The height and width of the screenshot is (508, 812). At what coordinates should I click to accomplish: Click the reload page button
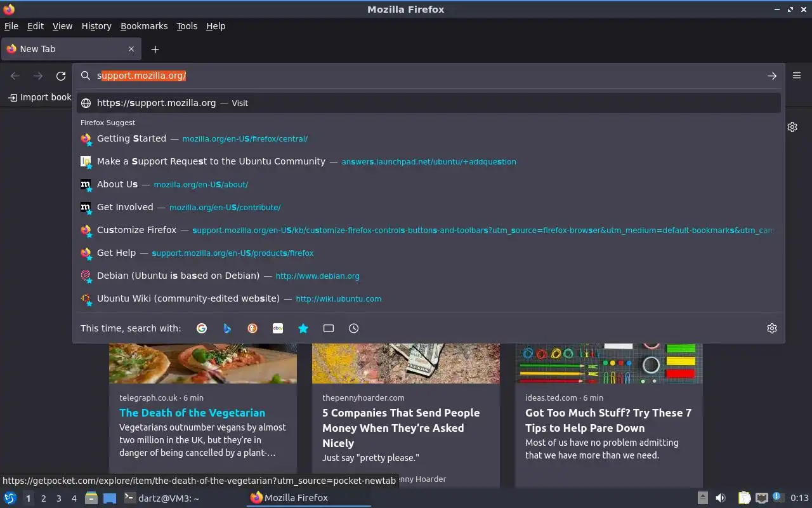pyautogui.click(x=61, y=76)
